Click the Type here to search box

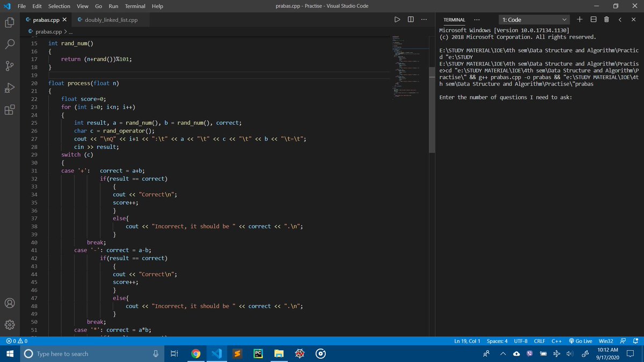pos(91,354)
